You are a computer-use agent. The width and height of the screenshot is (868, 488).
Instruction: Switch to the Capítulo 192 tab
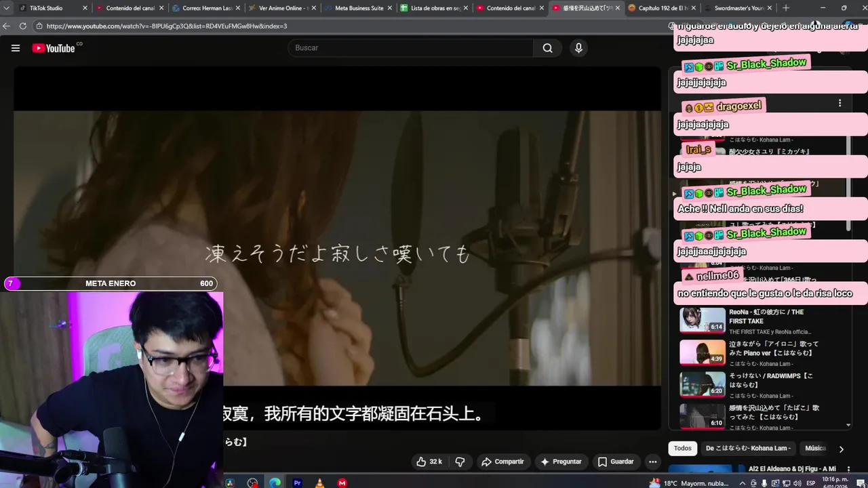(x=663, y=8)
